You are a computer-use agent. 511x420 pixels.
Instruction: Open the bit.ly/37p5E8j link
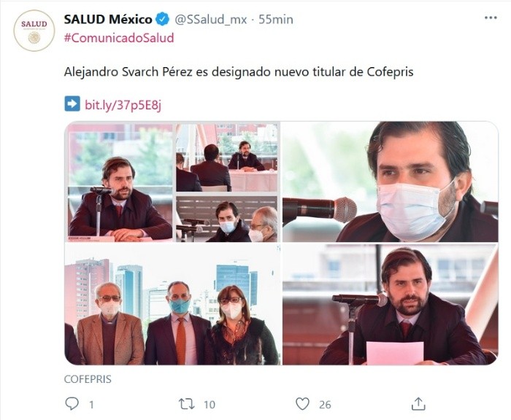coord(123,105)
